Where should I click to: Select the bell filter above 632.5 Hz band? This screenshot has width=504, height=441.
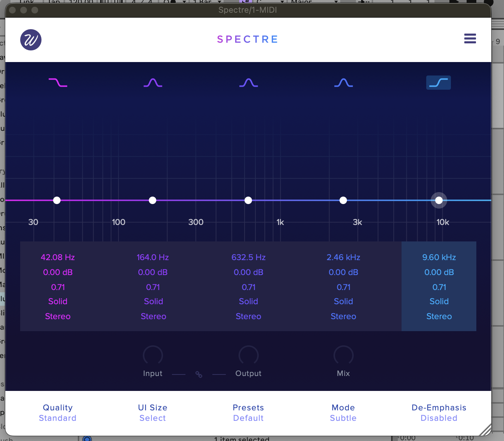[249, 83]
